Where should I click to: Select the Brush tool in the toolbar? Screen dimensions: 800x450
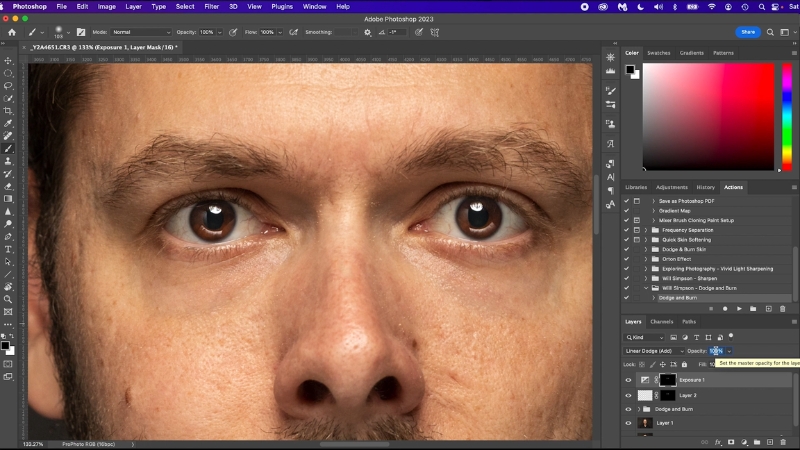point(8,149)
